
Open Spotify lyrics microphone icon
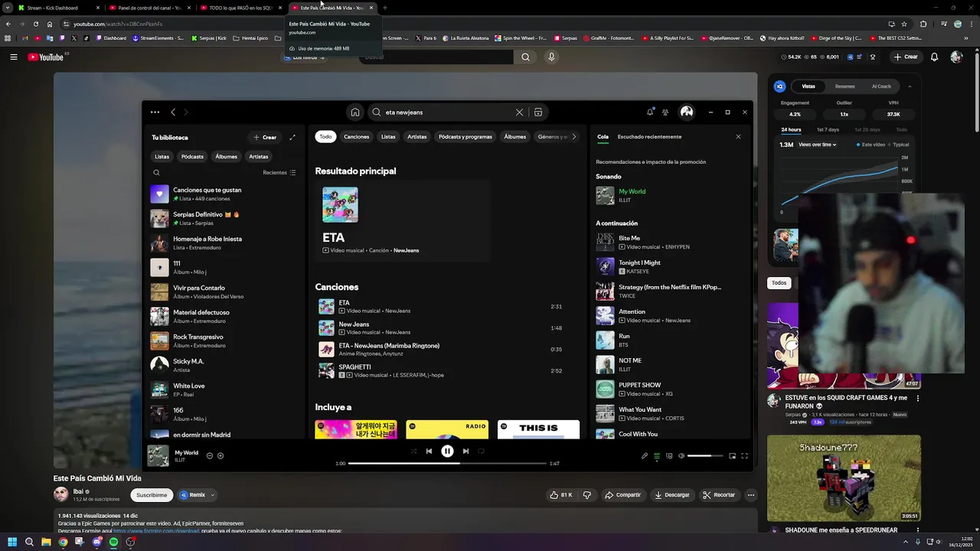click(x=645, y=456)
